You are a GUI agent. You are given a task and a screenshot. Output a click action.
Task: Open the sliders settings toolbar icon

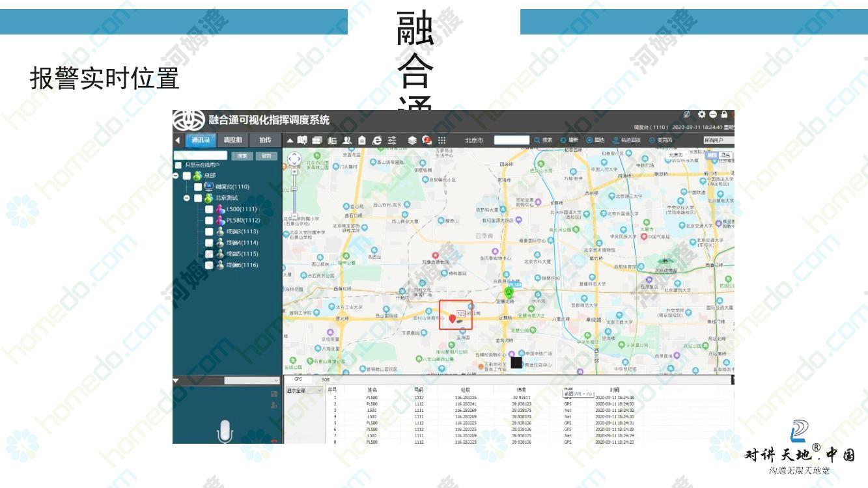392,140
